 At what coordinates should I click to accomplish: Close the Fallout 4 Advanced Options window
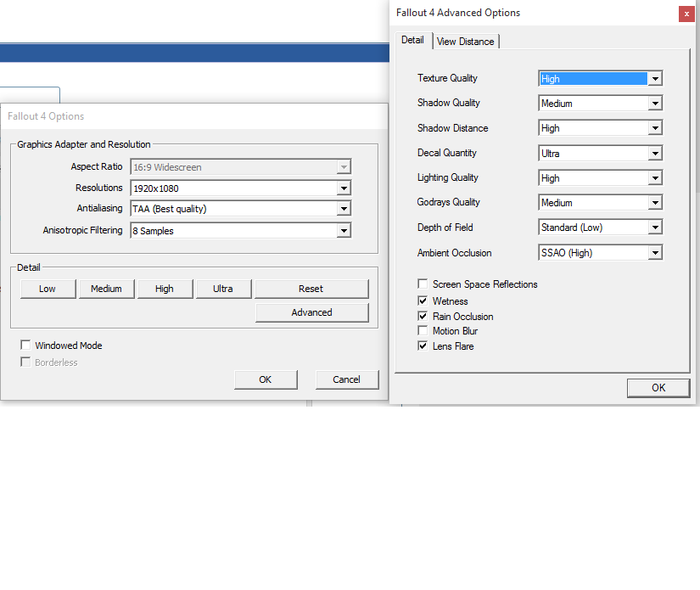click(686, 14)
